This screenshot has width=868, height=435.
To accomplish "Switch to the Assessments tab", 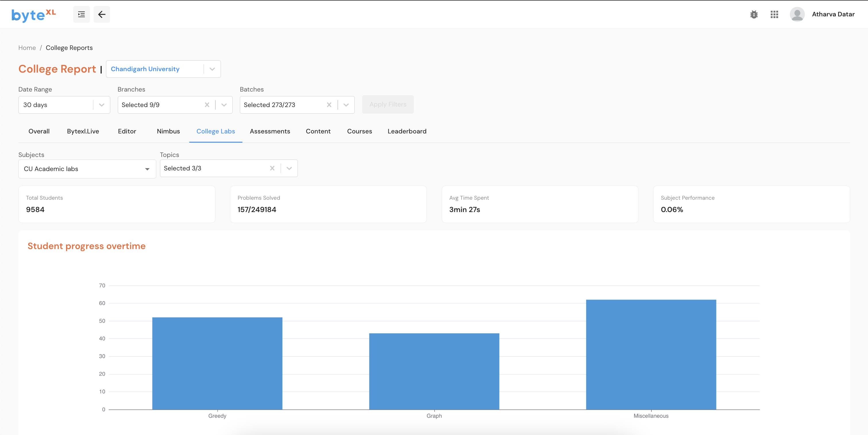I will click(x=270, y=131).
